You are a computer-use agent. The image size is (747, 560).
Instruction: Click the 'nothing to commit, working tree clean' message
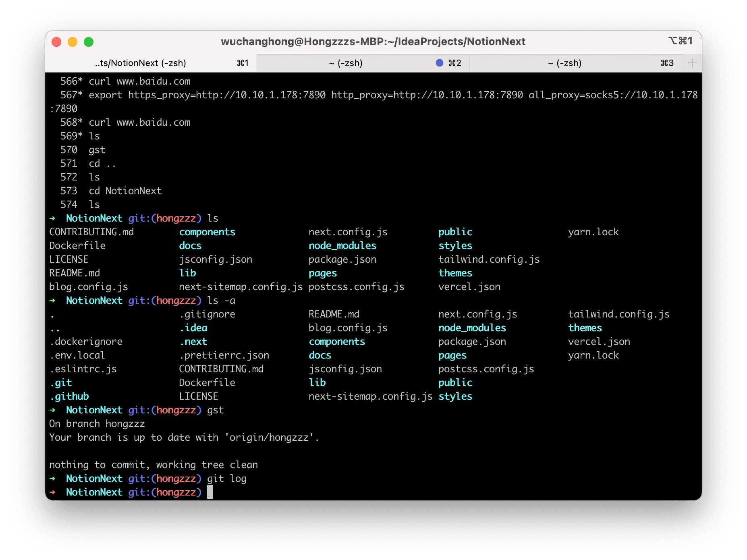[x=154, y=465]
